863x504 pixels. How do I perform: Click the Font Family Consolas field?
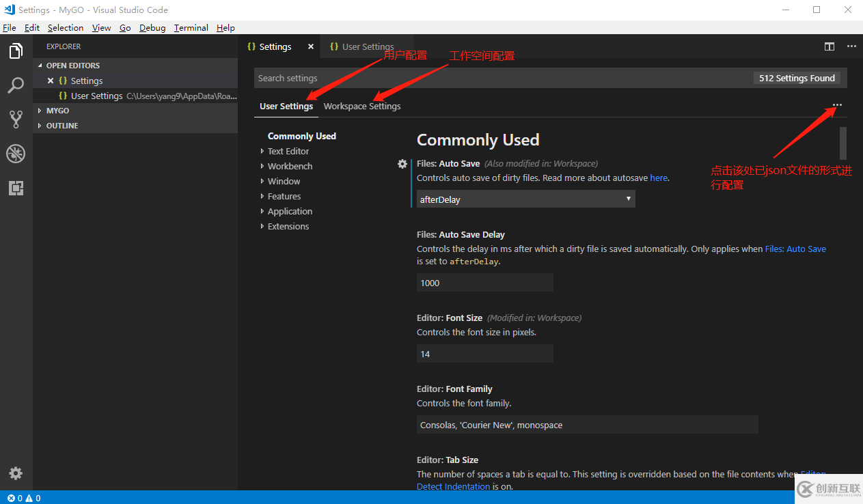click(x=588, y=425)
